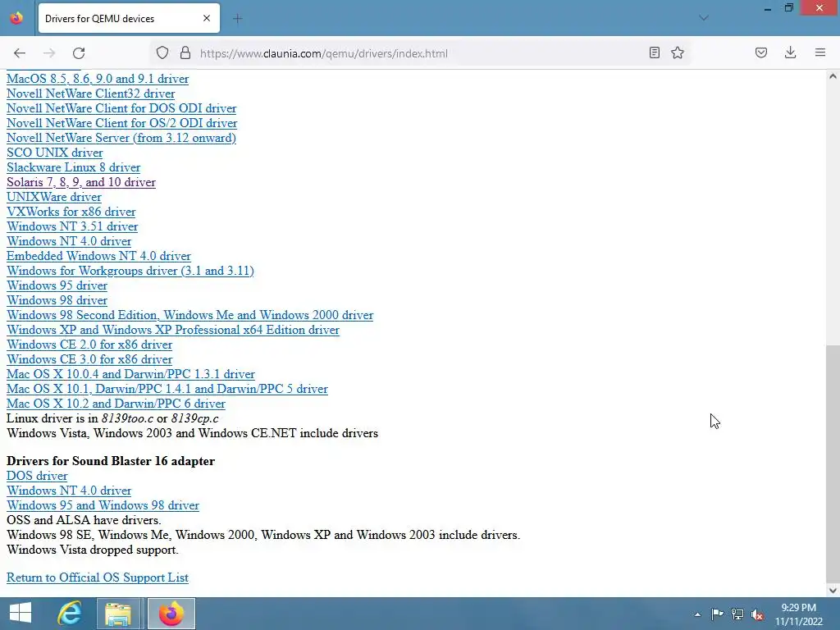Close the Drivers for QEMU devices tab
Viewport: 840px width, 630px height.
click(207, 18)
